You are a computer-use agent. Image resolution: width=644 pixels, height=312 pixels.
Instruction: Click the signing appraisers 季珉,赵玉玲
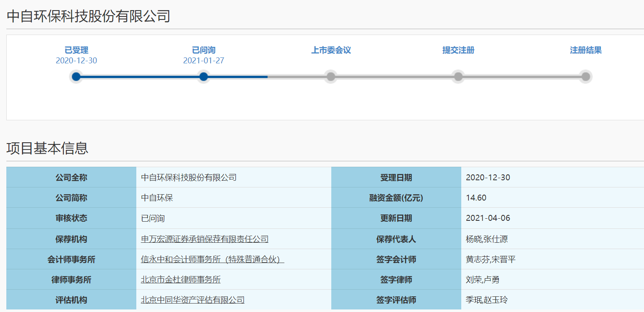click(487, 300)
